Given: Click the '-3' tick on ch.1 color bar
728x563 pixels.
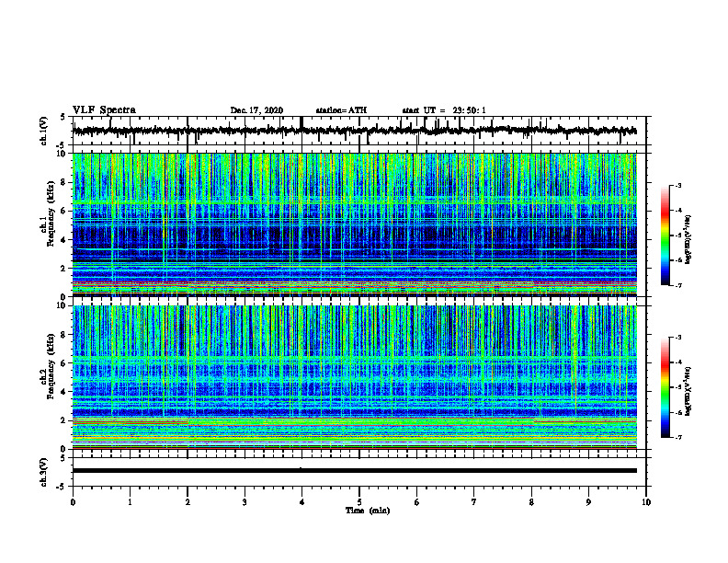Looking at the screenshot, I should [x=677, y=185].
